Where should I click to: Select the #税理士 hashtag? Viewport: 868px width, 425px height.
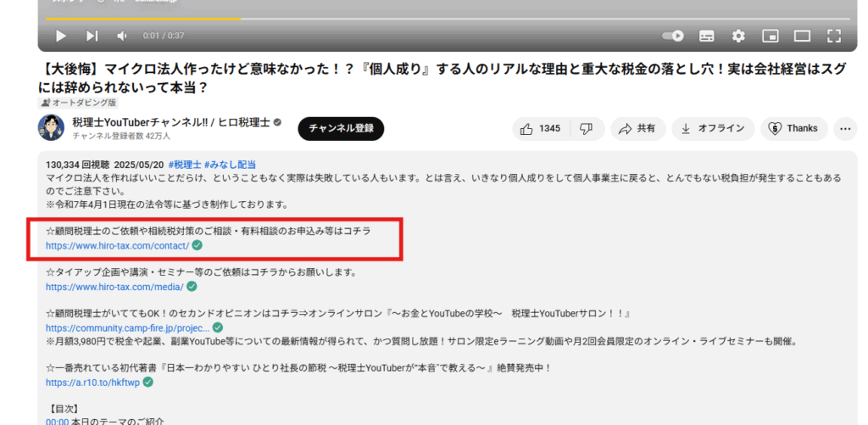pyautogui.click(x=184, y=164)
